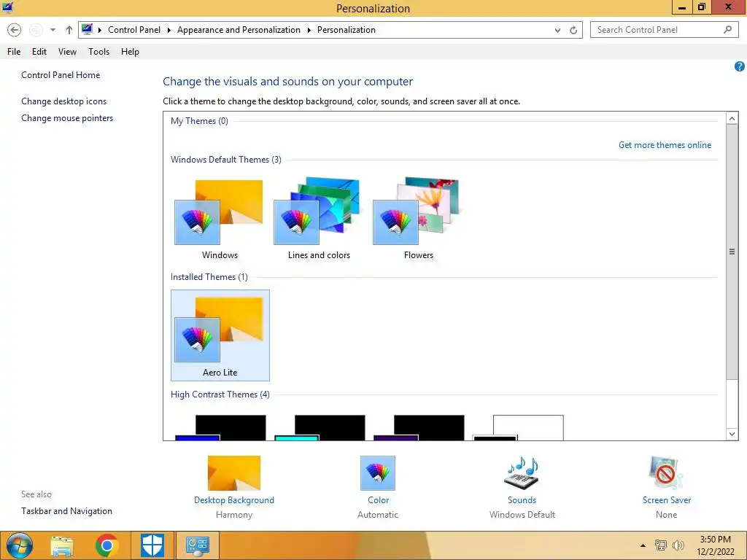This screenshot has height=560, width=747.
Task: Open Change mouse pointers link
Action: pos(67,118)
